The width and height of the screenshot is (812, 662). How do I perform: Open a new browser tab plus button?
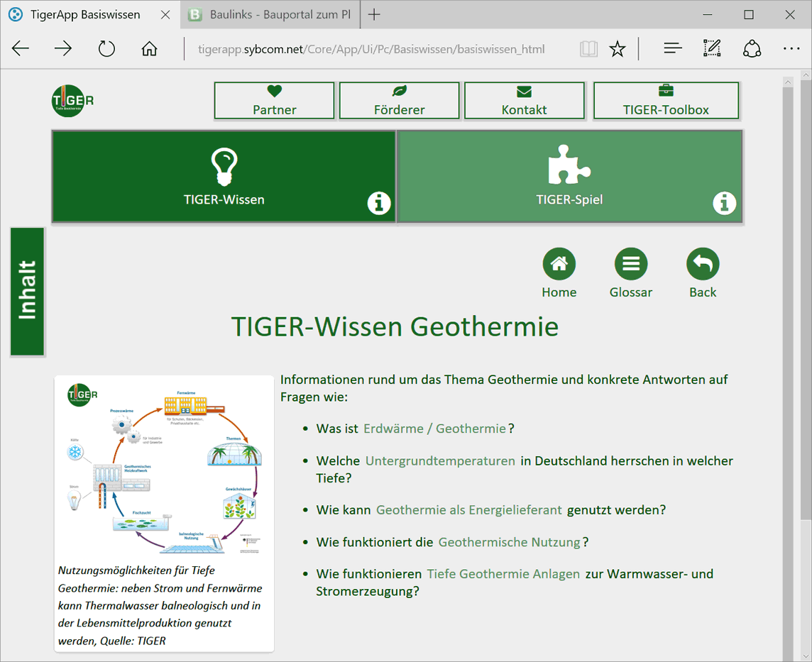(374, 14)
